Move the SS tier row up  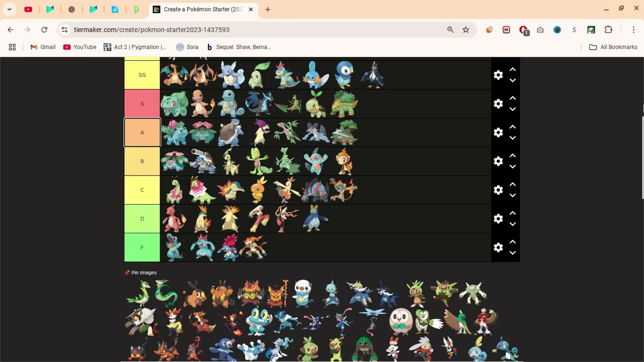coord(513,69)
